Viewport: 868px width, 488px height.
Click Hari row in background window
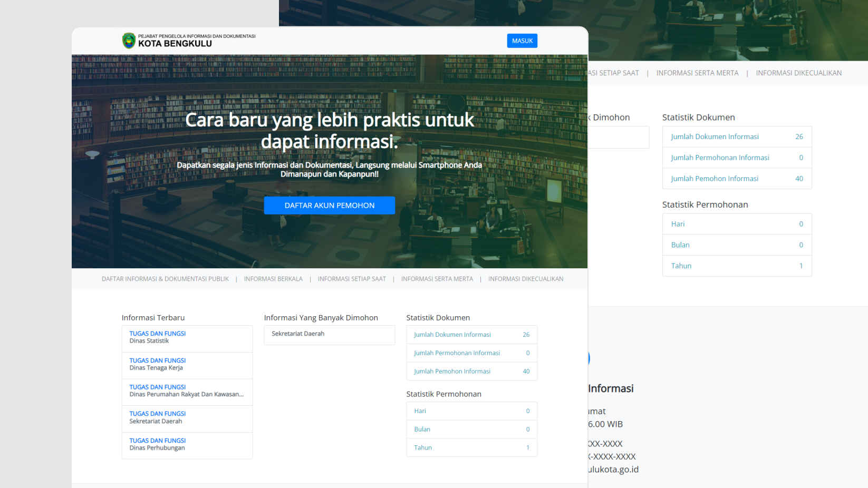tap(737, 224)
